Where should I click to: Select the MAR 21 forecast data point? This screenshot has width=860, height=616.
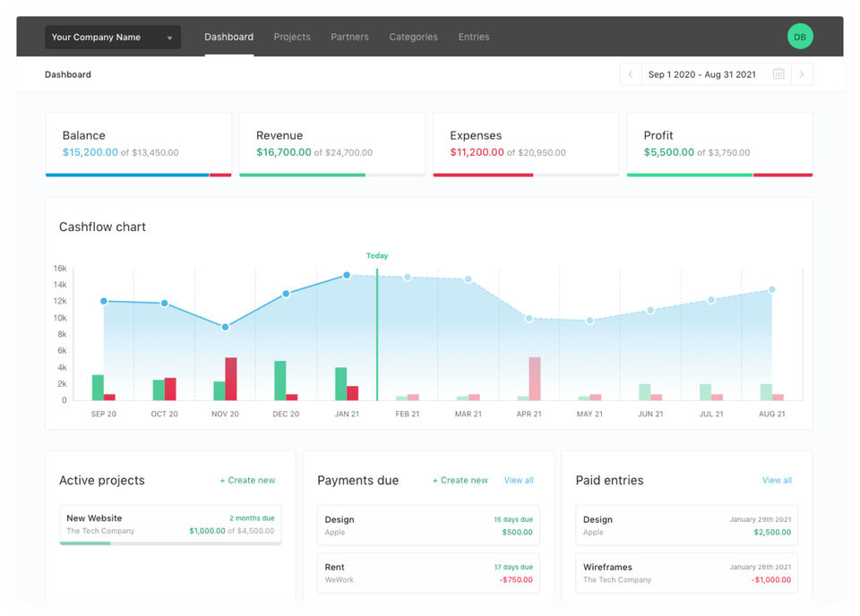pyautogui.click(x=468, y=279)
